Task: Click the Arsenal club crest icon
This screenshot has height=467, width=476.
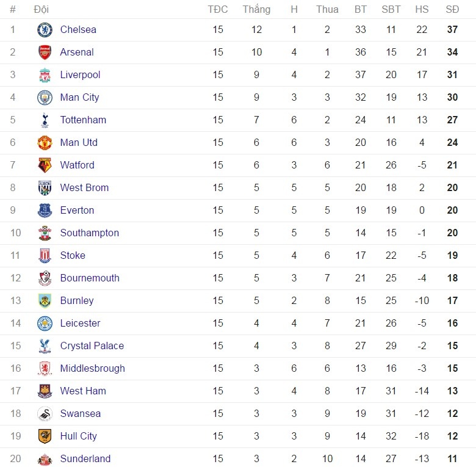Action: (45, 52)
